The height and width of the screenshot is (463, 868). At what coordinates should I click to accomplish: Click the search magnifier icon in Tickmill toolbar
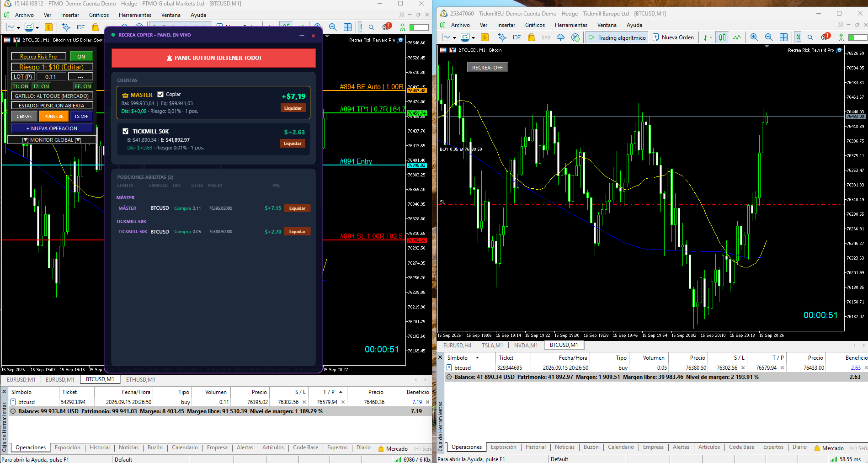tap(810, 37)
